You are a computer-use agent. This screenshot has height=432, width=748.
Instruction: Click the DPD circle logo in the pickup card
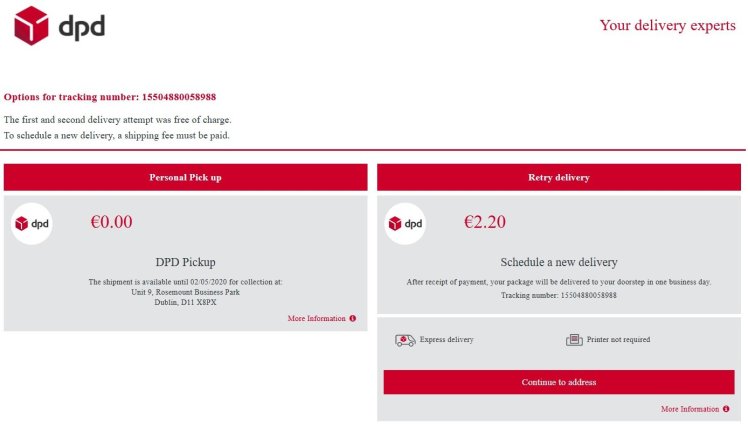pyautogui.click(x=32, y=223)
